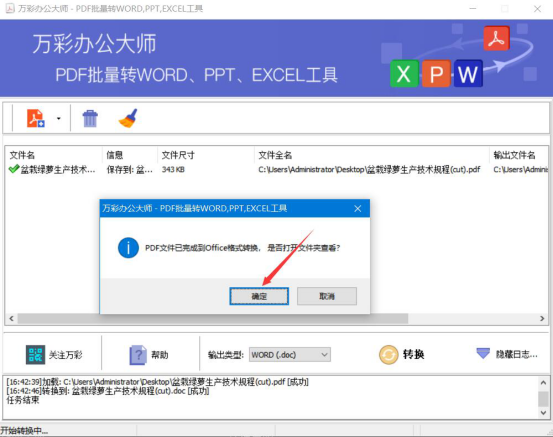Close the conversion dialog with X
Image resolution: width=553 pixels, height=437 pixels.
(358, 208)
